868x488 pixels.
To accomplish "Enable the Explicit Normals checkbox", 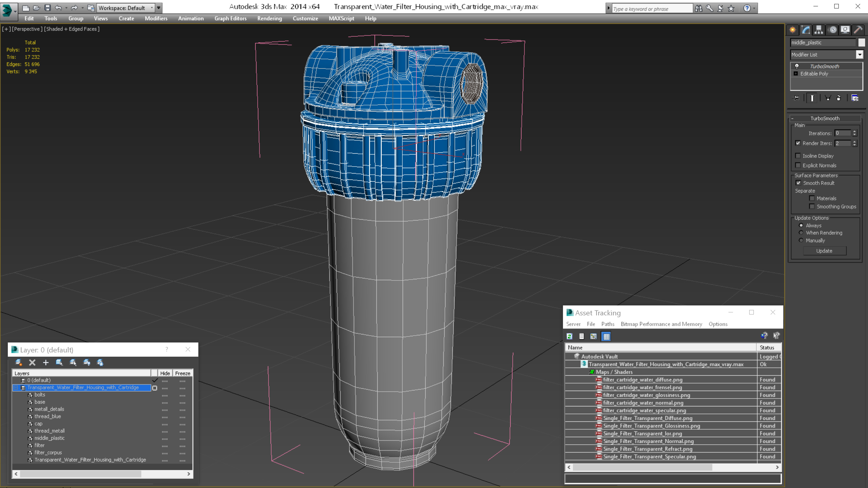I will [798, 165].
